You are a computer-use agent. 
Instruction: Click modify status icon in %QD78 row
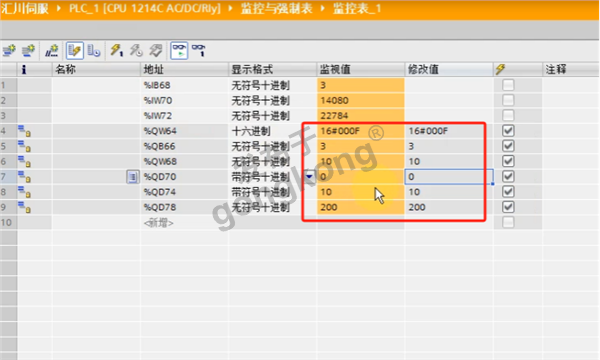[x=24, y=207]
